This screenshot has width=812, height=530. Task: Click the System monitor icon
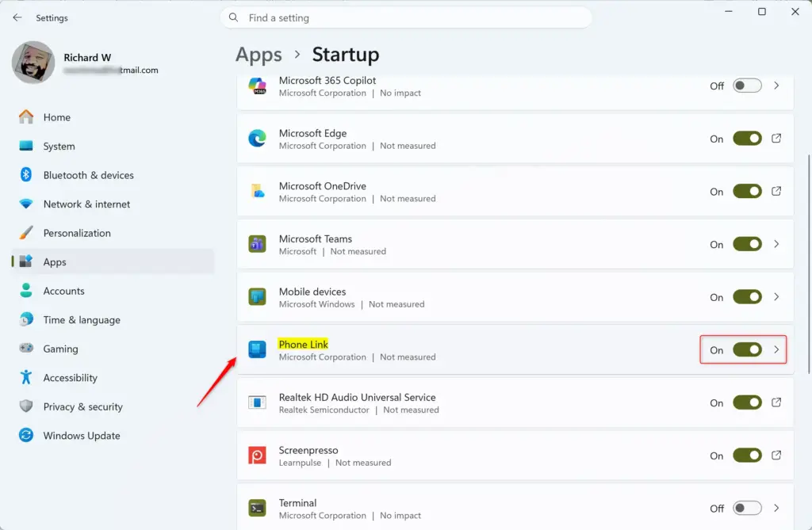26,146
